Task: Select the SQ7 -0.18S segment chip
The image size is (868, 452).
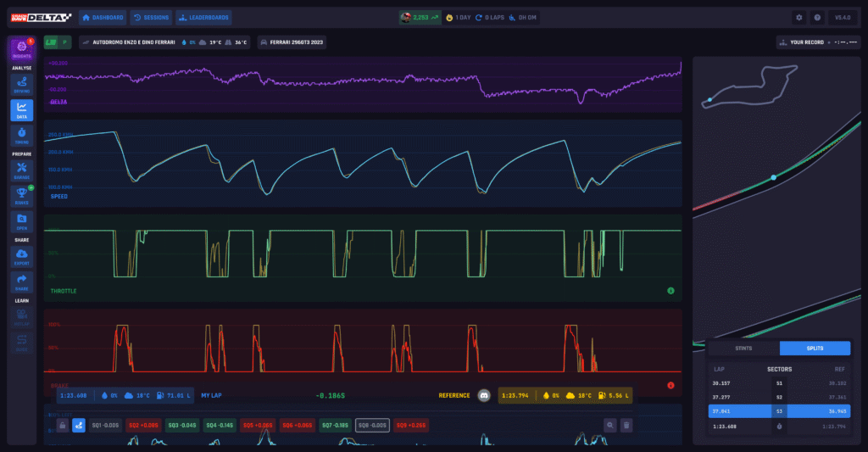Action: [x=332, y=425]
